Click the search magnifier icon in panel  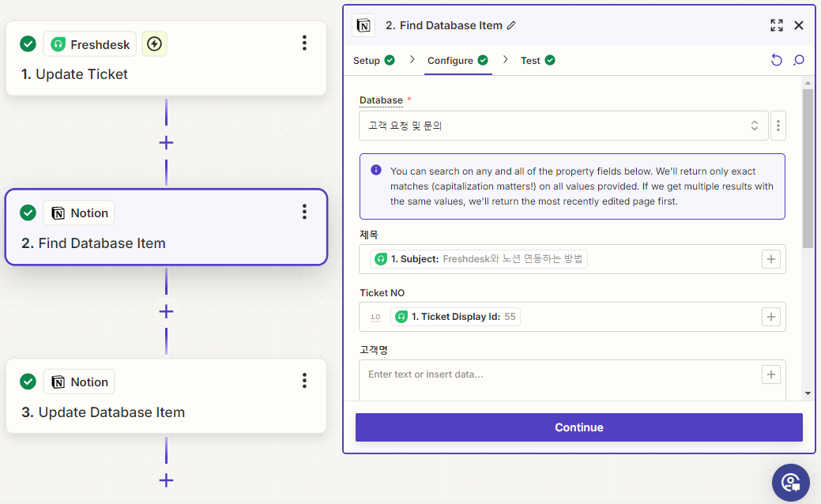tap(798, 61)
